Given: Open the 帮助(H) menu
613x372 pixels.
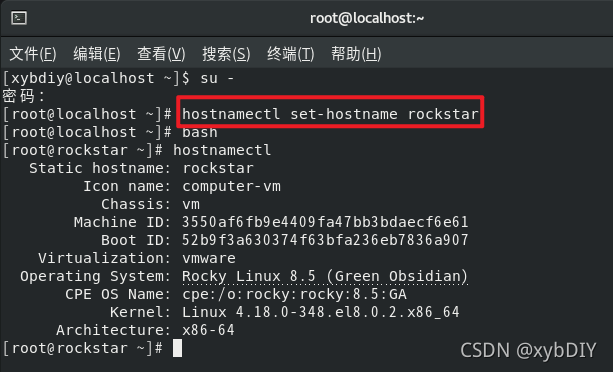Looking at the screenshot, I should pos(356,54).
